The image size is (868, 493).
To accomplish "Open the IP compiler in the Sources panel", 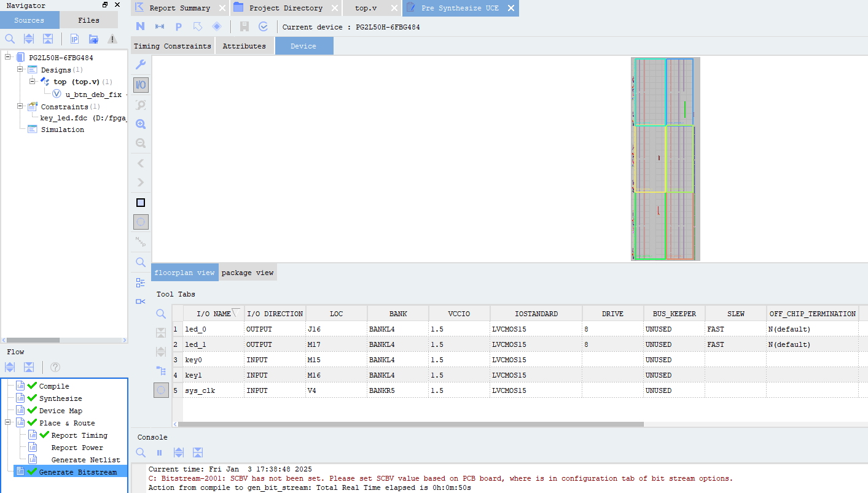I will pos(74,38).
